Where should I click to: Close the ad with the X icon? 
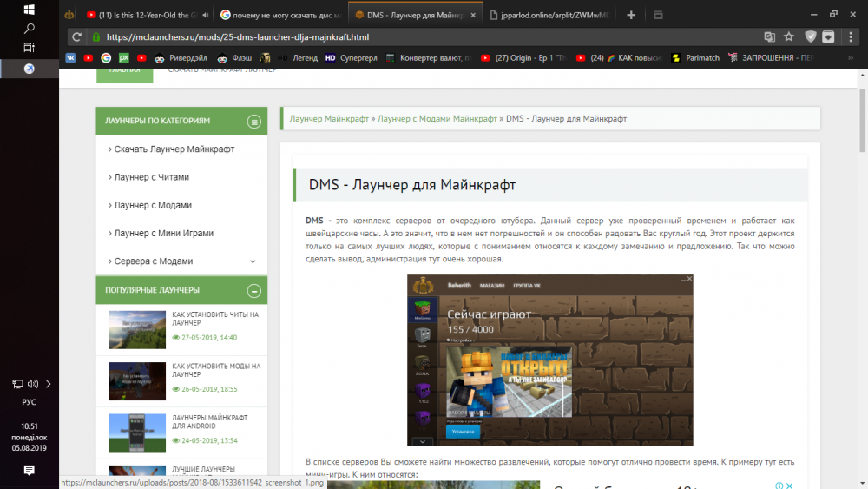790,486
